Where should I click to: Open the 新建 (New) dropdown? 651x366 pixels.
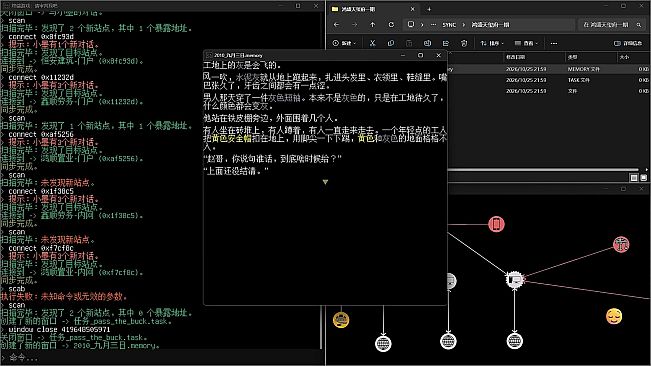click(x=344, y=43)
